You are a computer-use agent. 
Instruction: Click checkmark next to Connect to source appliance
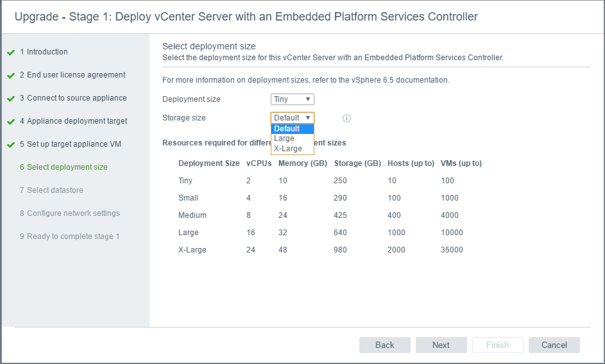(11, 99)
